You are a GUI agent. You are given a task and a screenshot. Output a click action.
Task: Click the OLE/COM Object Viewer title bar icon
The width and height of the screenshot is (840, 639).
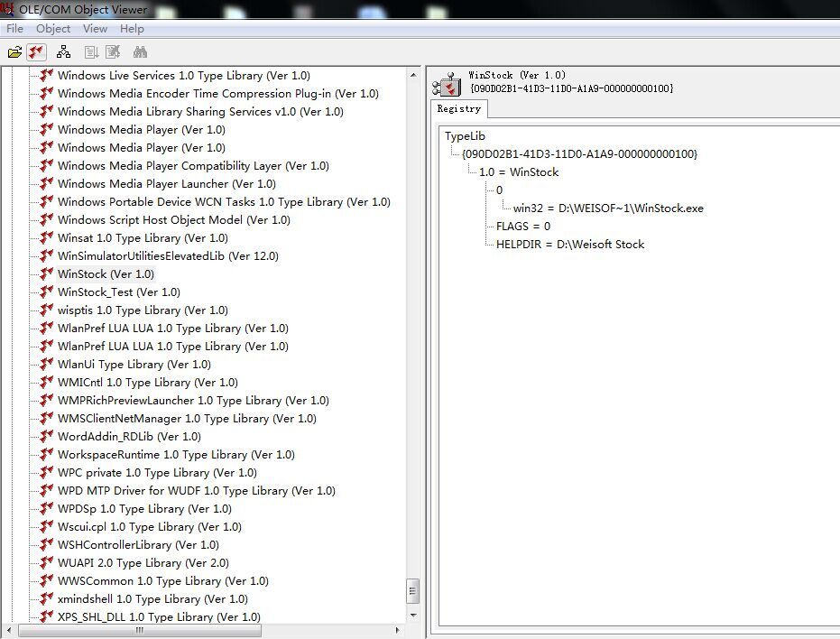7,9
